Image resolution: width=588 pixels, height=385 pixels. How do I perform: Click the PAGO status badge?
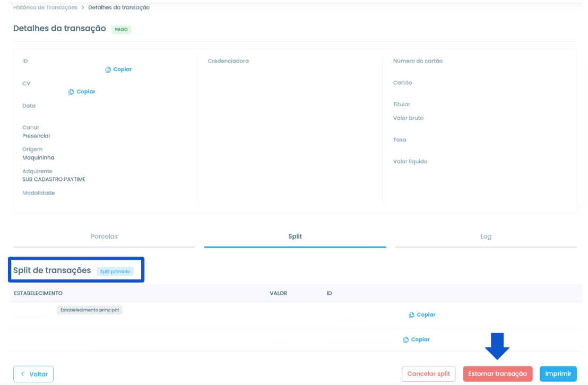pos(121,29)
